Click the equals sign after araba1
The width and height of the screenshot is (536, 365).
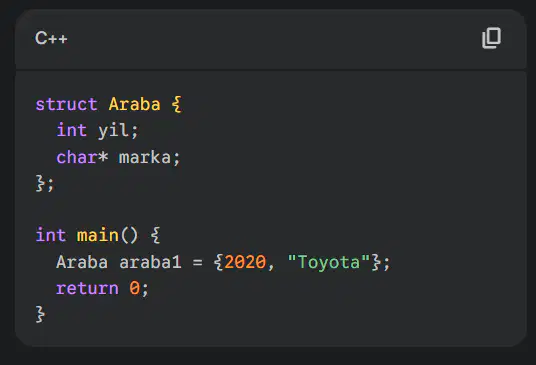point(197,262)
